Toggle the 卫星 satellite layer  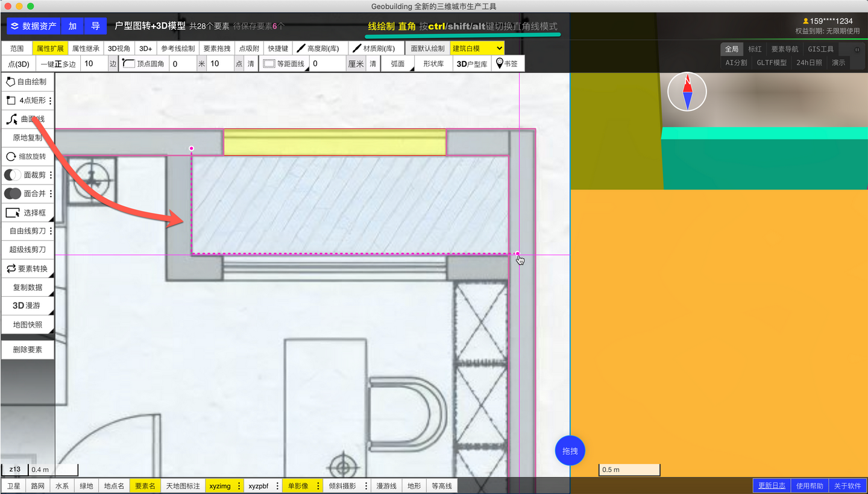pos(13,486)
